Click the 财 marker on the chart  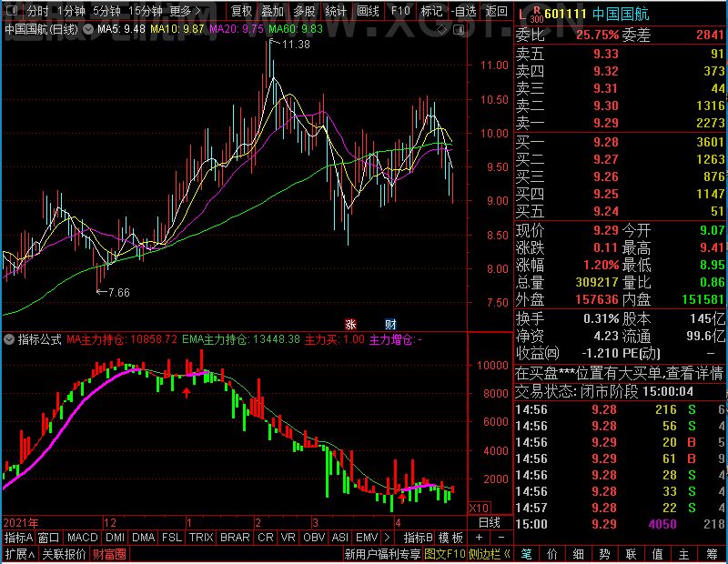tap(390, 324)
